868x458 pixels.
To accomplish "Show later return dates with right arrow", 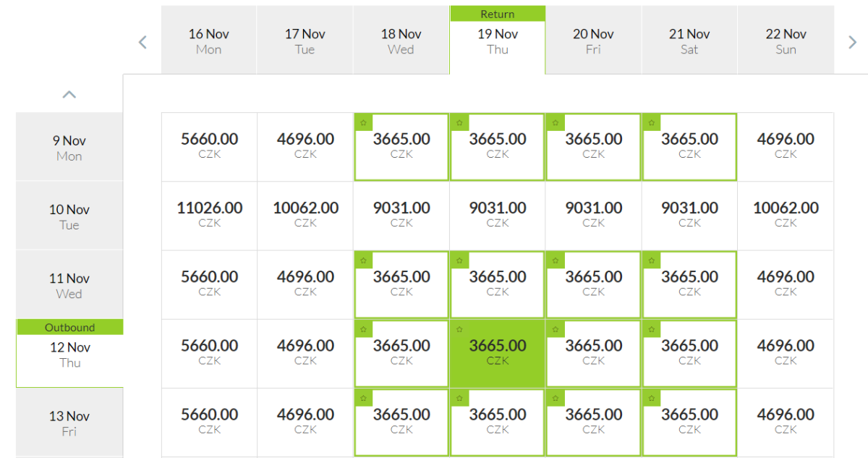I will pos(852,42).
